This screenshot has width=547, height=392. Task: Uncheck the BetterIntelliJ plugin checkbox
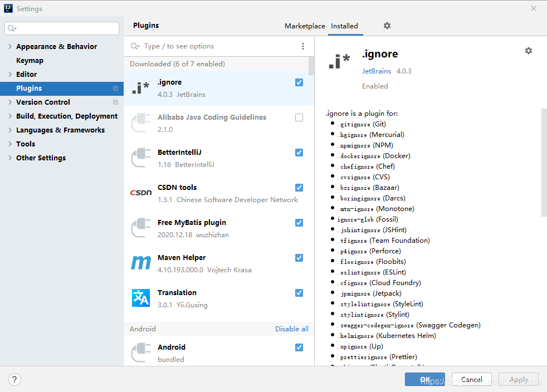299,153
